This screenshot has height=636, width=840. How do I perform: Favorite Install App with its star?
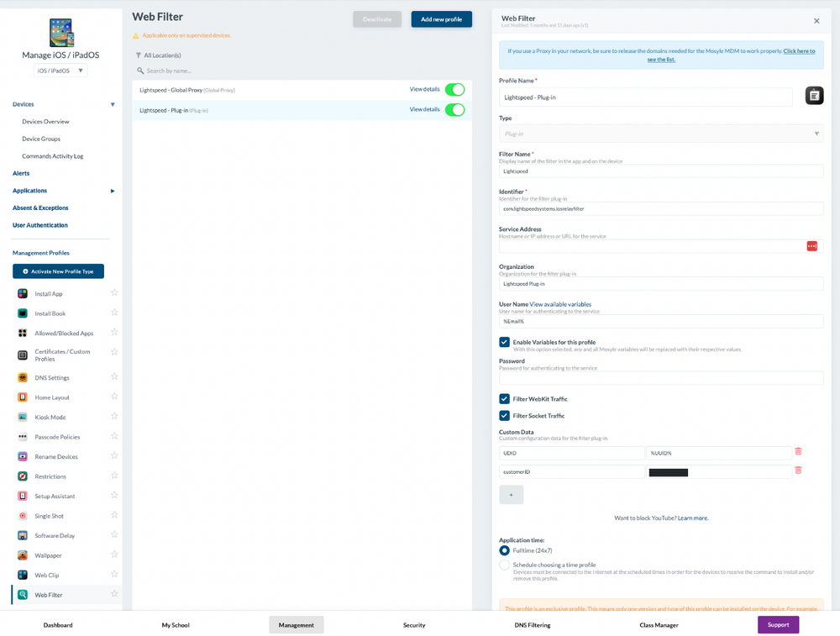coord(114,292)
